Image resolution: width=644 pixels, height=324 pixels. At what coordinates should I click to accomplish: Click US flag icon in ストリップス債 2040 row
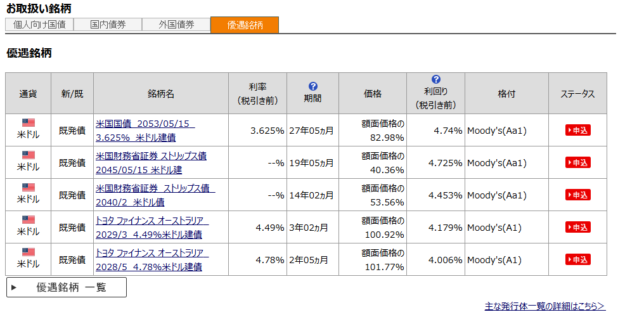click(x=28, y=188)
